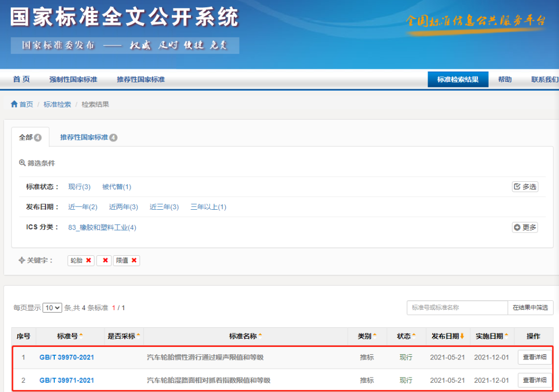Remove the empty keyword tag
Viewport: 559px width, 392px height.
click(x=105, y=260)
